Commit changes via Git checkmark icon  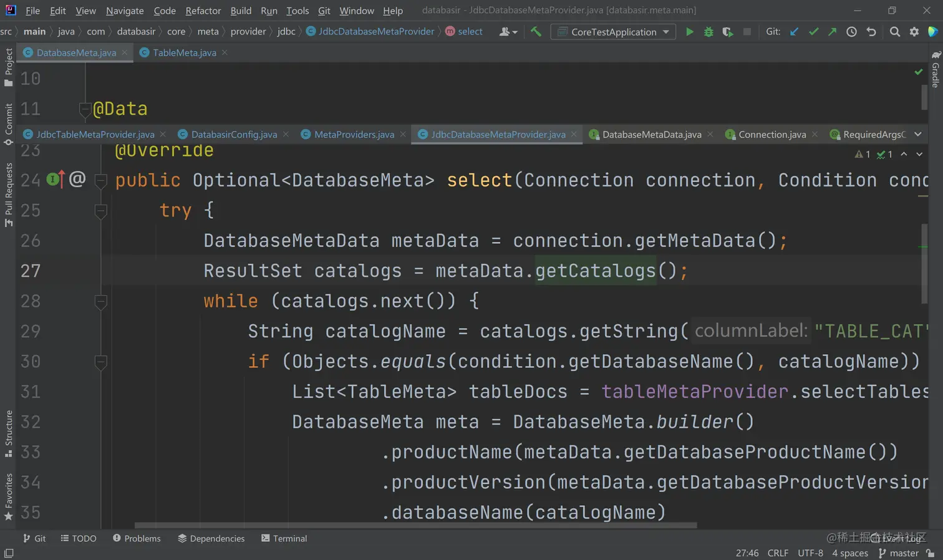click(813, 32)
